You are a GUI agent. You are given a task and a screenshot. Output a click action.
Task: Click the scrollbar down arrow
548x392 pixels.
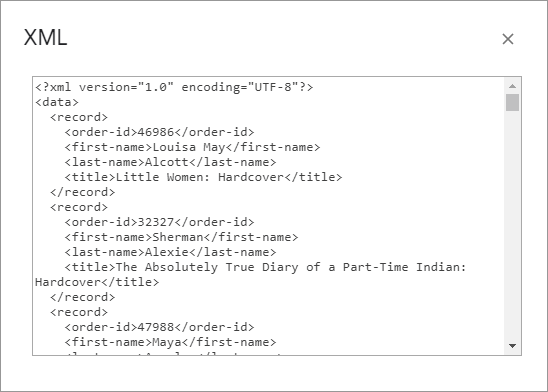pyautogui.click(x=512, y=346)
